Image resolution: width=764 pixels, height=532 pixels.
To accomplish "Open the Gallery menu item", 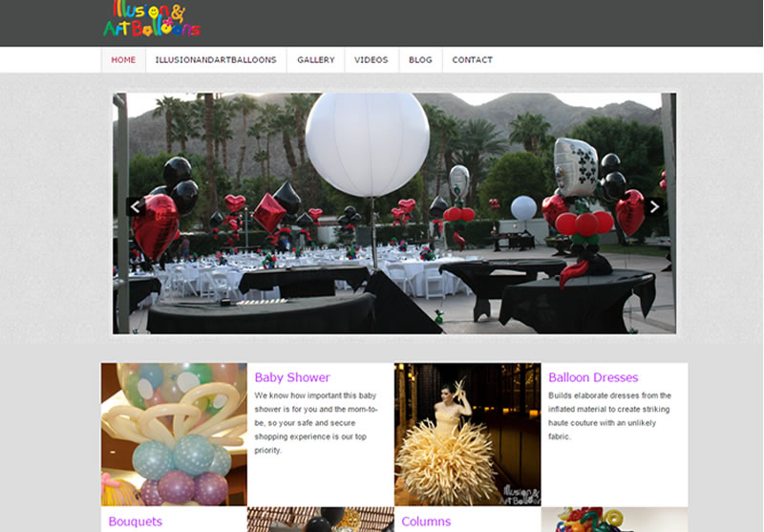I will [316, 60].
